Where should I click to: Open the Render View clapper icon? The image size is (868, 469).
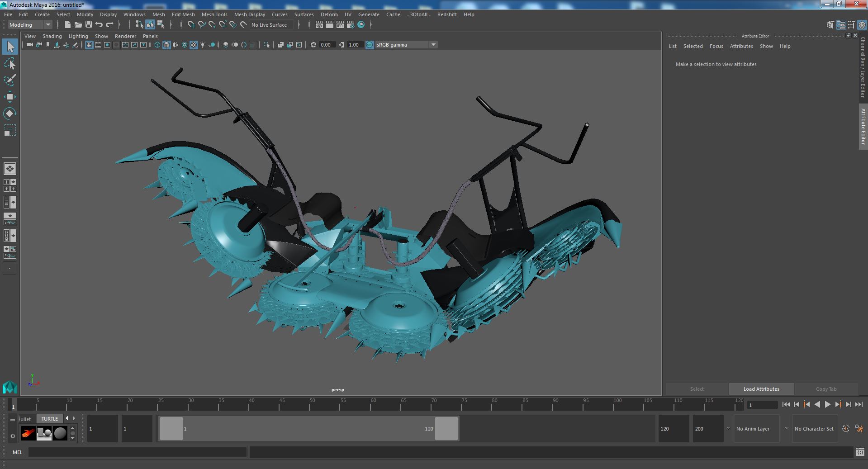click(x=319, y=24)
